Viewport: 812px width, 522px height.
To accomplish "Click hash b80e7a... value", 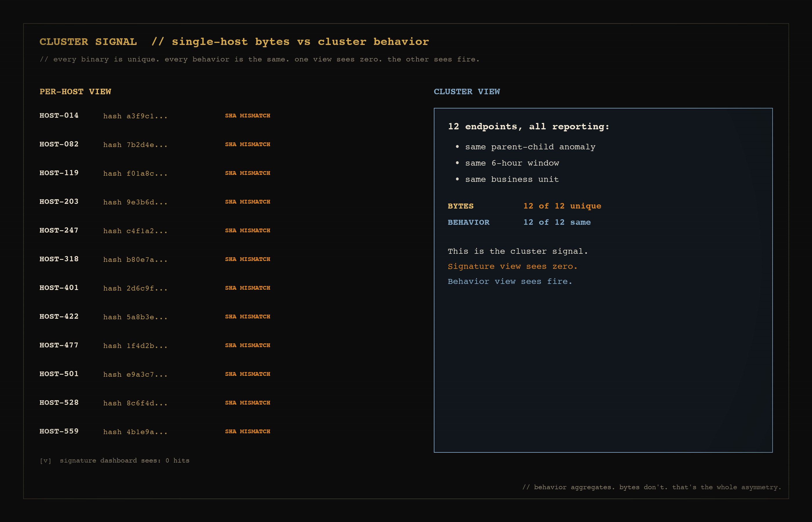I will tap(135, 259).
